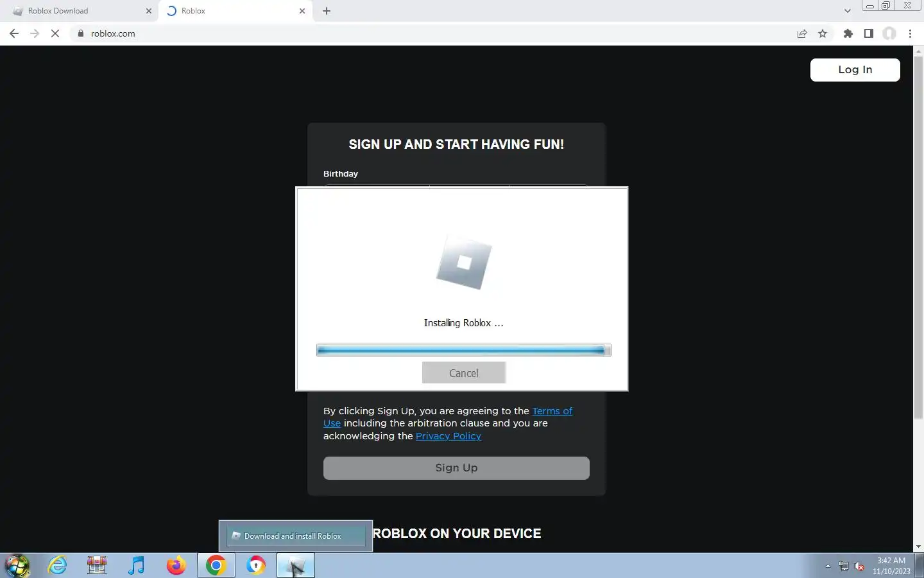The image size is (924, 578).
Task: Close the Roblox tab
Action: 302,11
